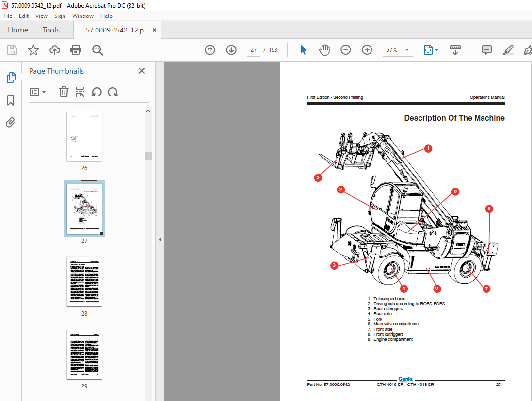Image resolution: width=532 pixels, height=401 pixels.
Task: Close the Page Thumbnails panel
Action: click(142, 71)
